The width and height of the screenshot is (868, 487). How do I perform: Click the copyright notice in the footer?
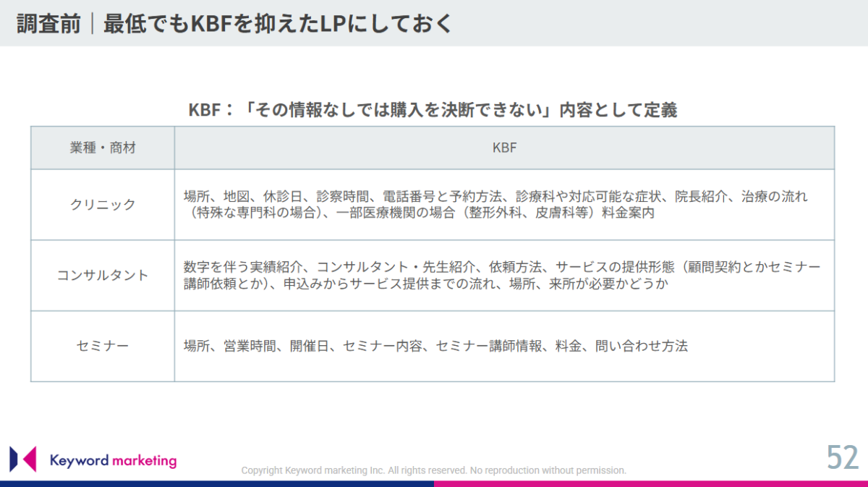(433, 470)
